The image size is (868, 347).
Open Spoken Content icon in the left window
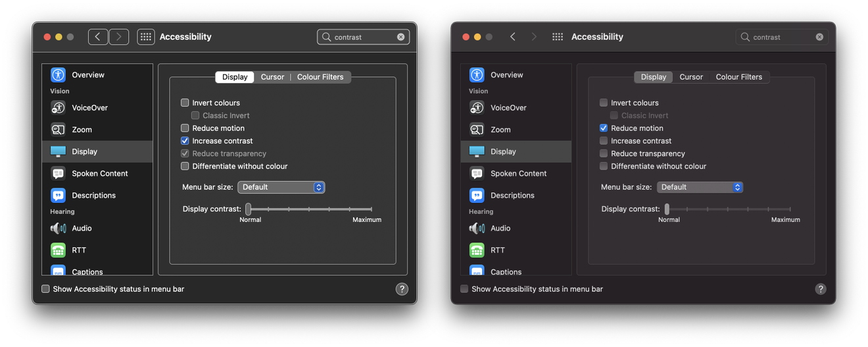coord(59,174)
